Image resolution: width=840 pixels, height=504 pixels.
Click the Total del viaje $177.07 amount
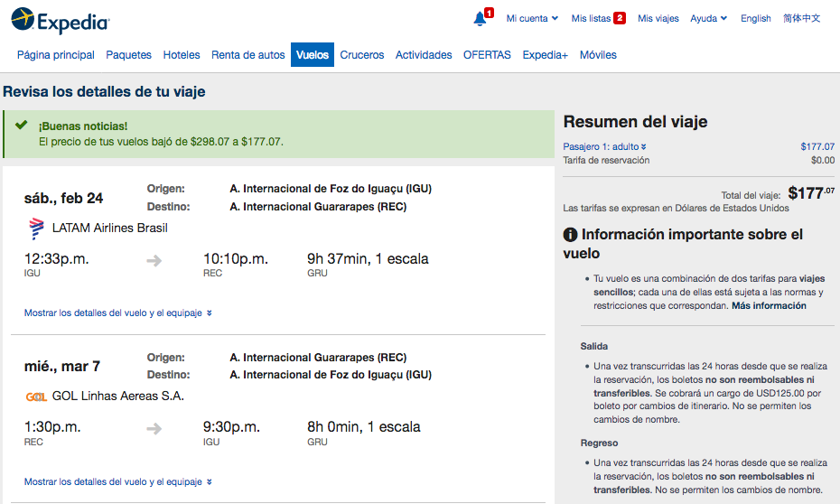point(811,192)
